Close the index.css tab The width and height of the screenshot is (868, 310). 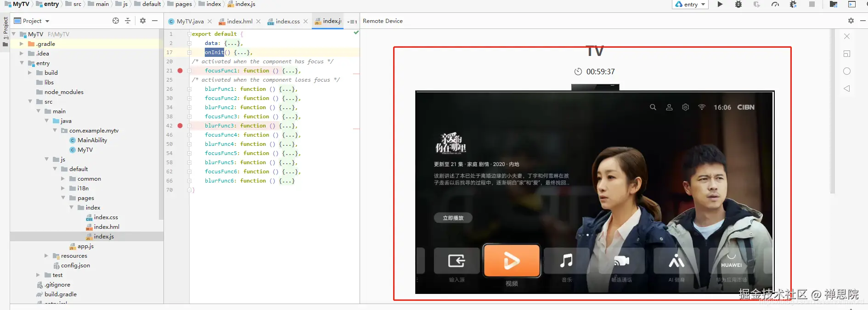point(305,21)
